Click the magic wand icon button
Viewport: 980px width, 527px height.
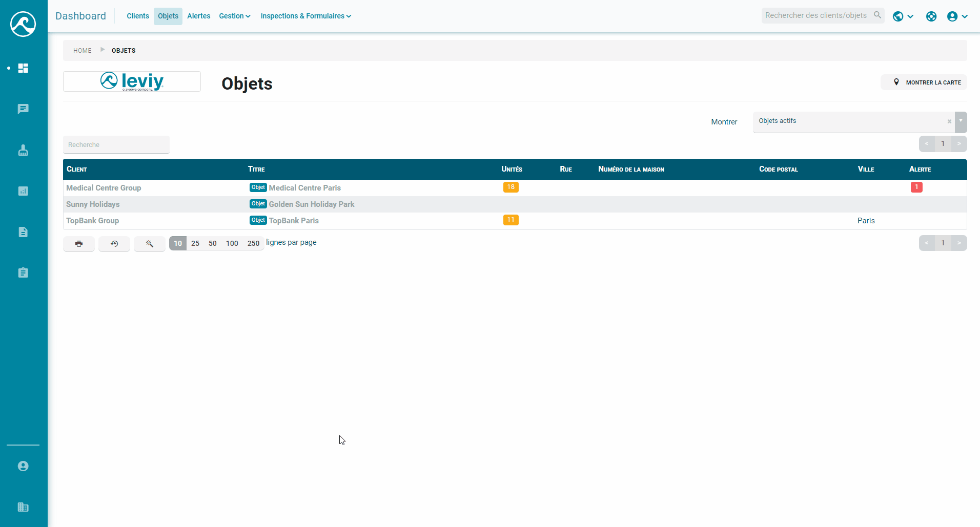pyautogui.click(x=150, y=244)
